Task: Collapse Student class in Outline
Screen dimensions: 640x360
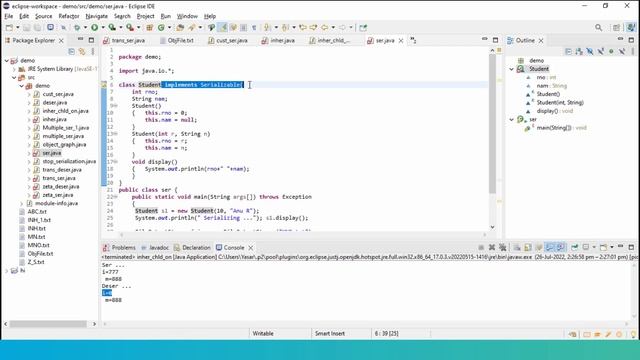Action: pyautogui.click(x=511, y=69)
